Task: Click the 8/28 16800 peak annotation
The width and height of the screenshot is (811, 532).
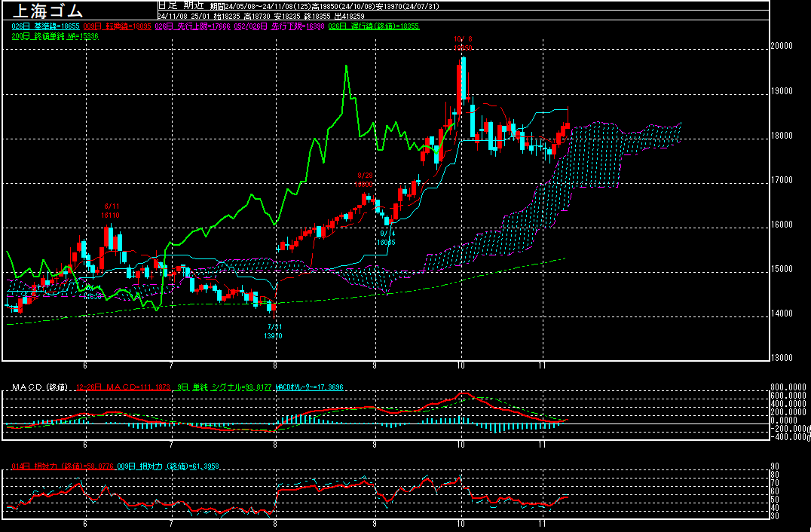Action: (363, 180)
